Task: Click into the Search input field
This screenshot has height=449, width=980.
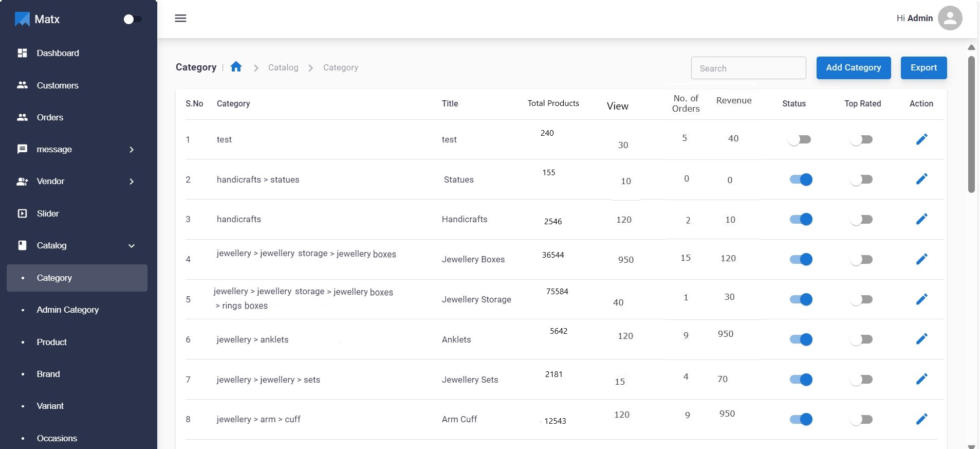Action: click(x=748, y=68)
